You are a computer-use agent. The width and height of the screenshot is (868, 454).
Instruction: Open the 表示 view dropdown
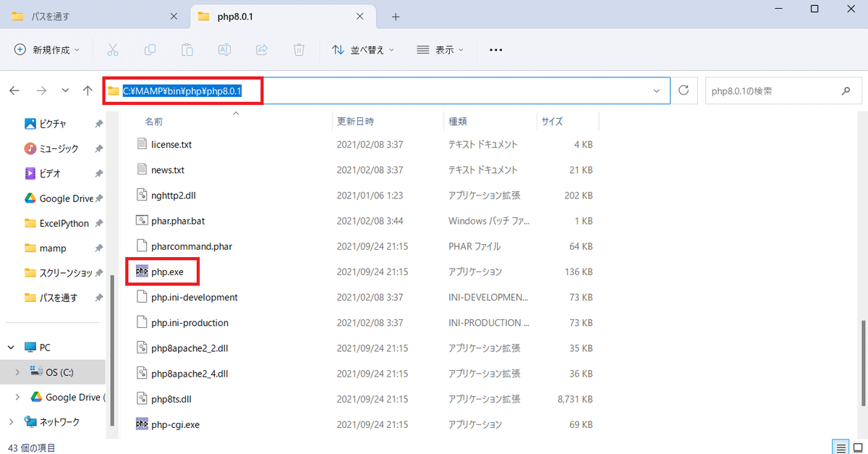(x=441, y=49)
